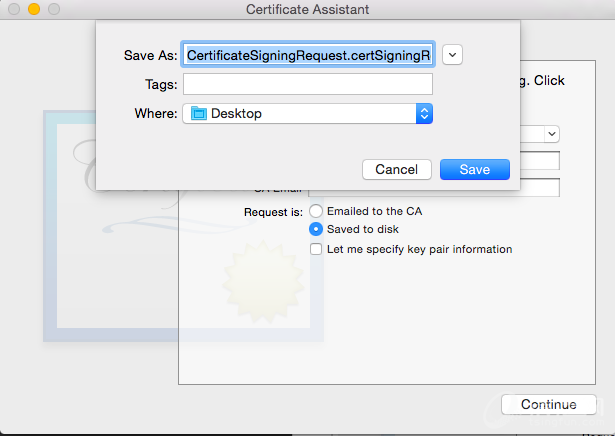Click the gray zoom button in title bar
The height and width of the screenshot is (436, 615).
[x=53, y=9]
